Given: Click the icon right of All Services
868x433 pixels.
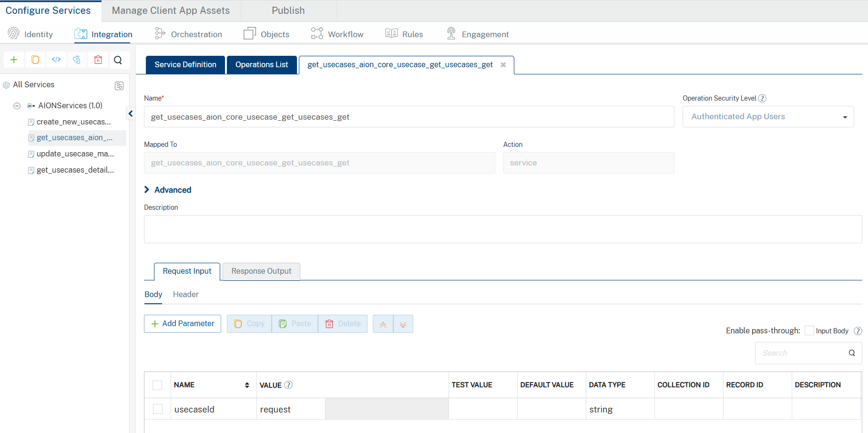Looking at the screenshot, I should tap(119, 85).
